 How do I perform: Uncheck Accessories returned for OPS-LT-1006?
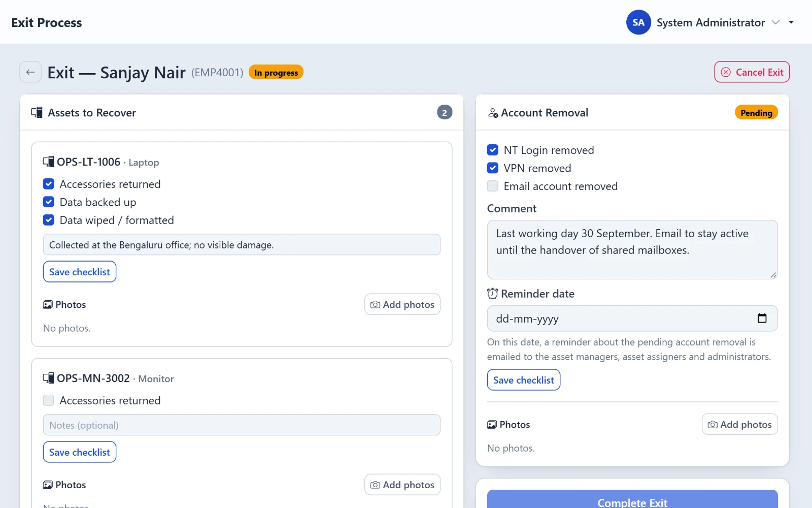[49, 184]
